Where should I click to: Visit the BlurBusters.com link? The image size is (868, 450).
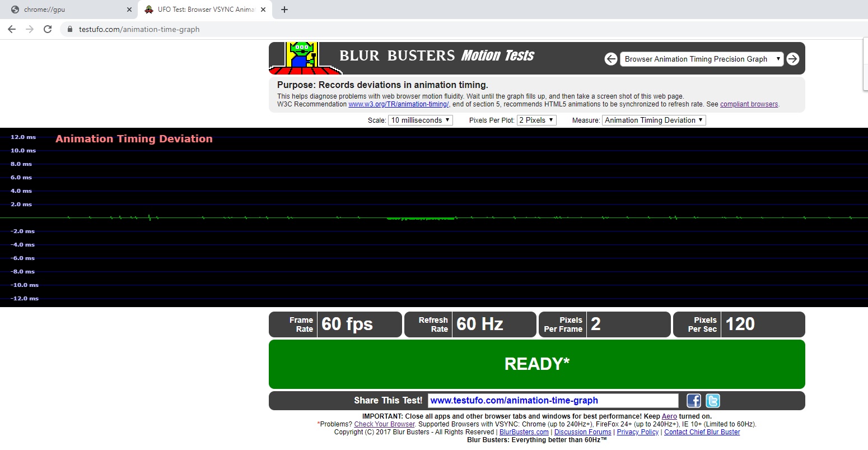coord(524,432)
